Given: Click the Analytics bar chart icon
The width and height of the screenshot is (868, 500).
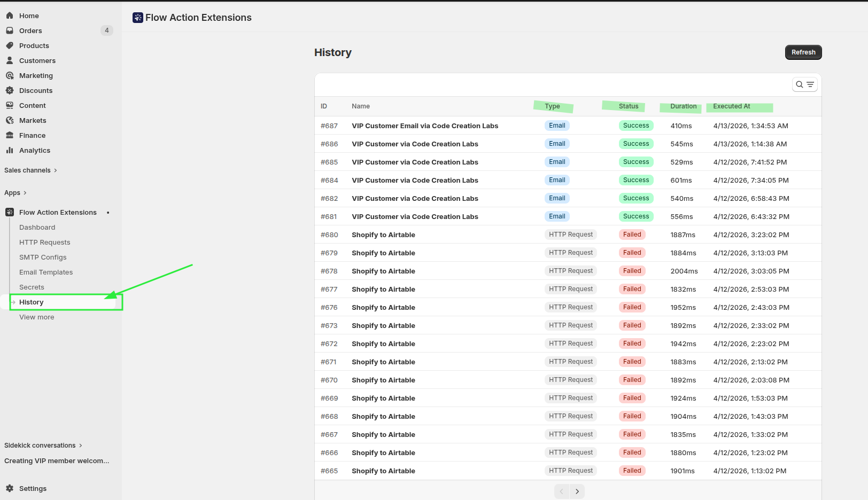Looking at the screenshot, I should [x=10, y=150].
